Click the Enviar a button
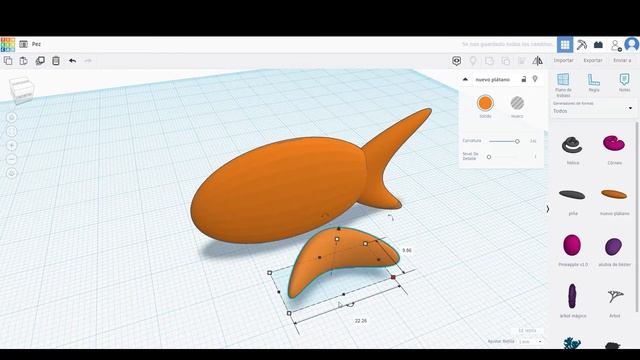The height and width of the screenshot is (360, 640). [x=622, y=60]
